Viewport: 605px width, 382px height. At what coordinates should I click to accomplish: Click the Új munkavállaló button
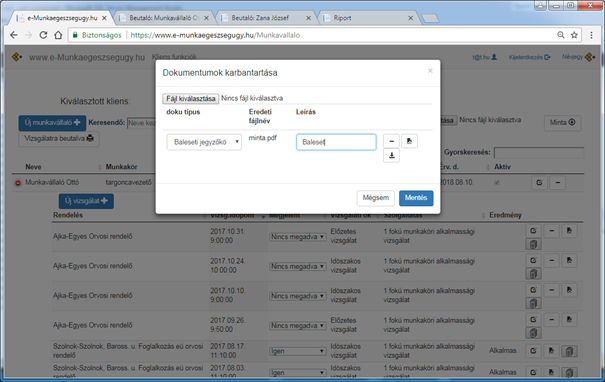pos(52,123)
